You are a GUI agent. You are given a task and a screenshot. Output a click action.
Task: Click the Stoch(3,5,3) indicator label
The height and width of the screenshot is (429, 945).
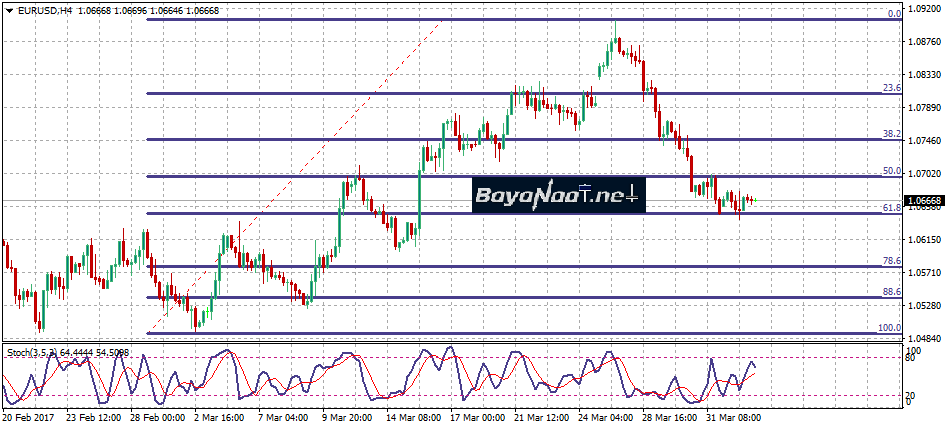[30, 352]
